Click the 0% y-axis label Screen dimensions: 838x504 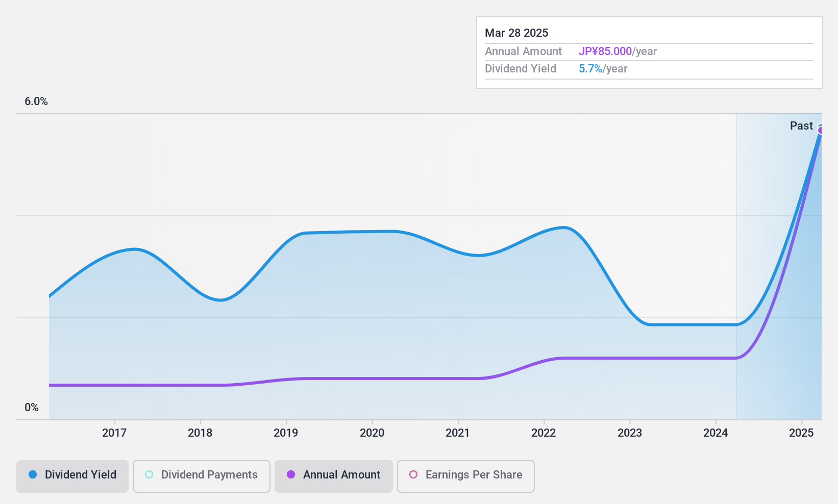[x=32, y=408]
